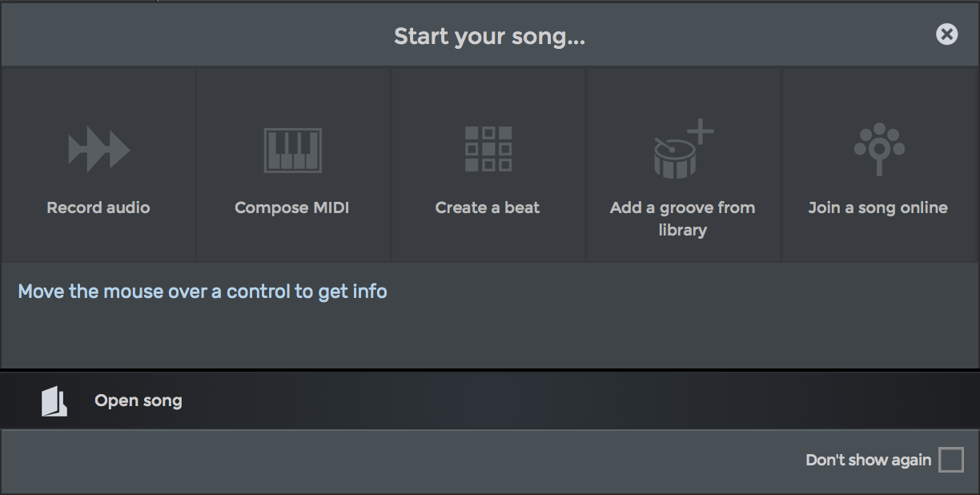
Task: Select the Compose MIDI piano keyboard icon
Action: click(x=293, y=150)
